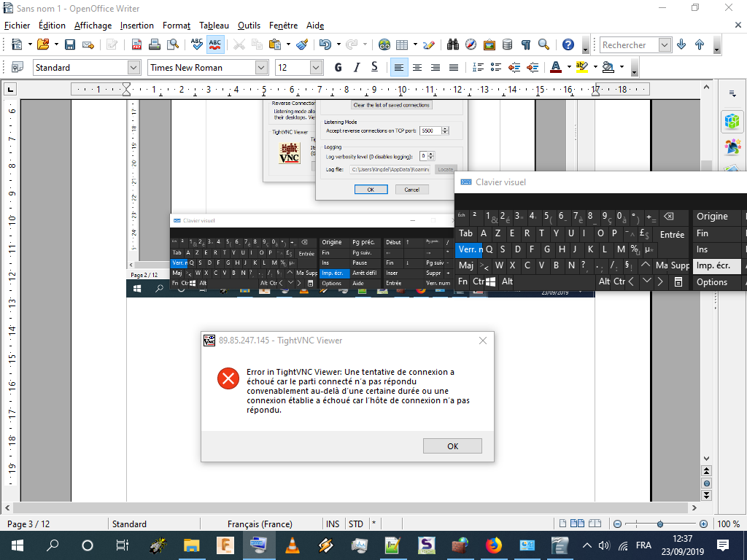Click the Open file folder icon
This screenshot has height=560, width=747.
click(43, 44)
